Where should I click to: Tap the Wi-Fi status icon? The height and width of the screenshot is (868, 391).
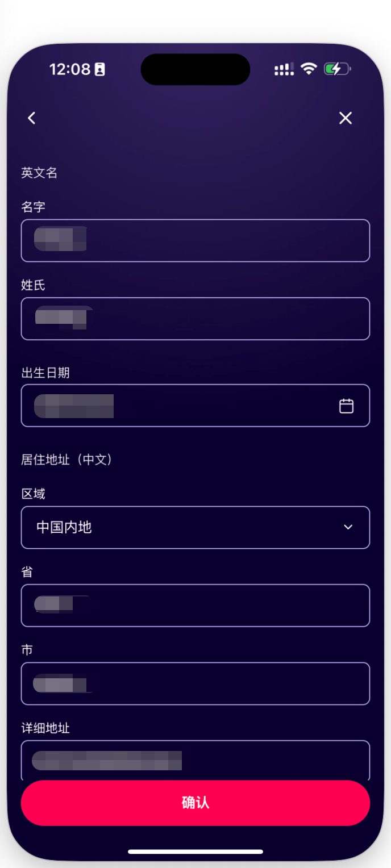click(x=309, y=69)
